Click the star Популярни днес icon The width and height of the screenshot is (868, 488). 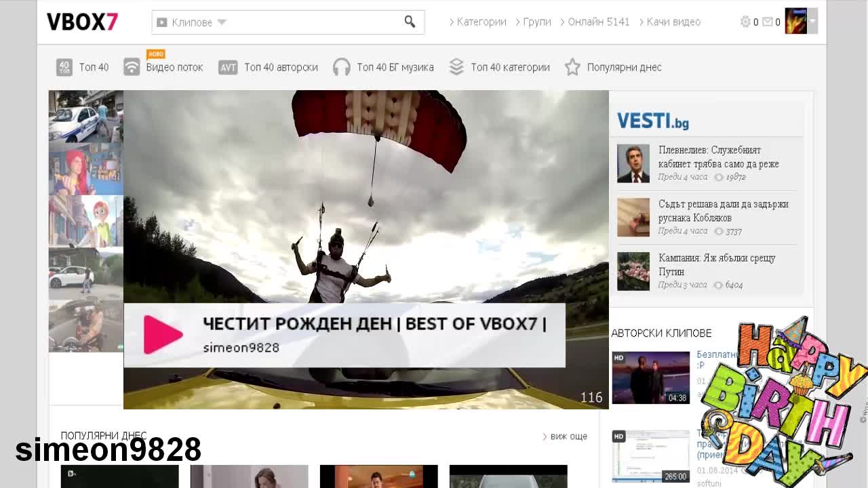click(x=572, y=67)
